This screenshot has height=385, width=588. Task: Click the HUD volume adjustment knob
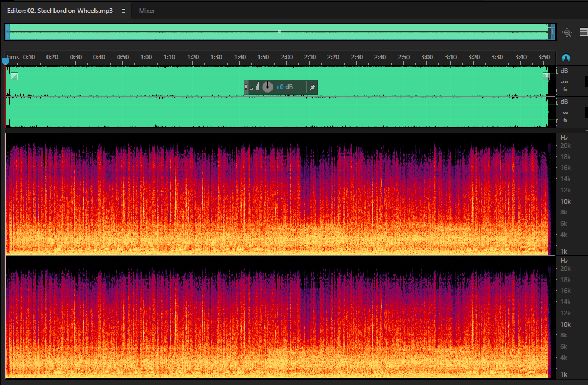(267, 87)
